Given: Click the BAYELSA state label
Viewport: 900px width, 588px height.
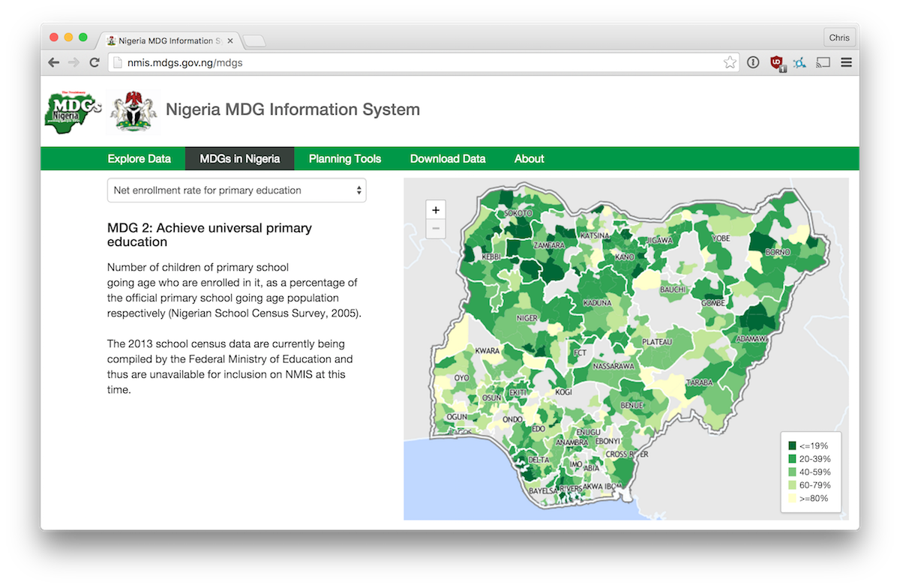Looking at the screenshot, I should click(544, 490).
